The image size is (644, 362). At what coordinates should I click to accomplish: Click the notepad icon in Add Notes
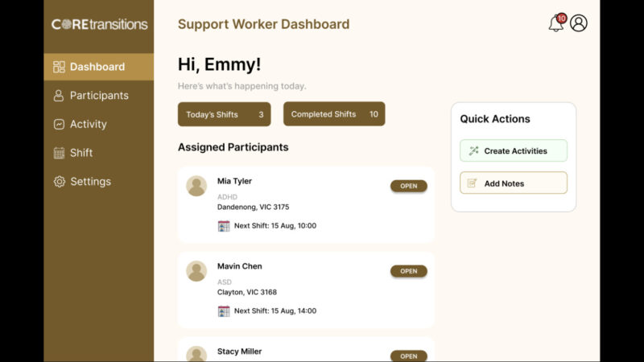(x=473, y=183)
